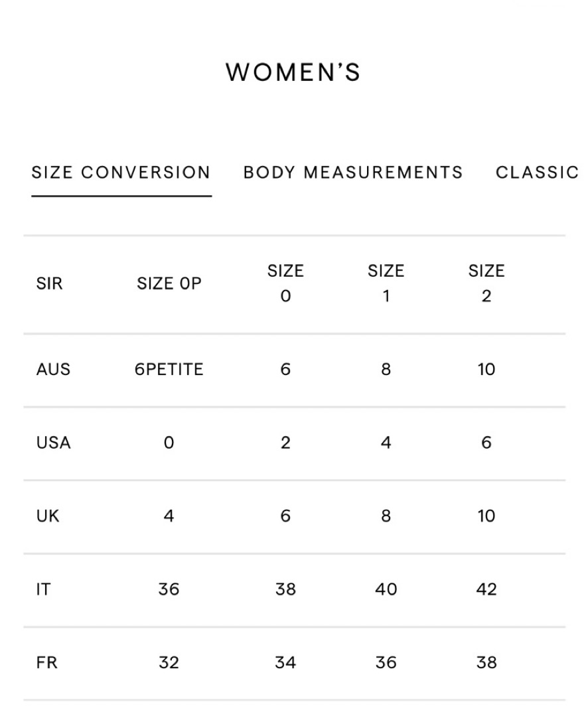Click the WOMEN'S heading
Screen dimensions: 584x728
coord(293,72)
